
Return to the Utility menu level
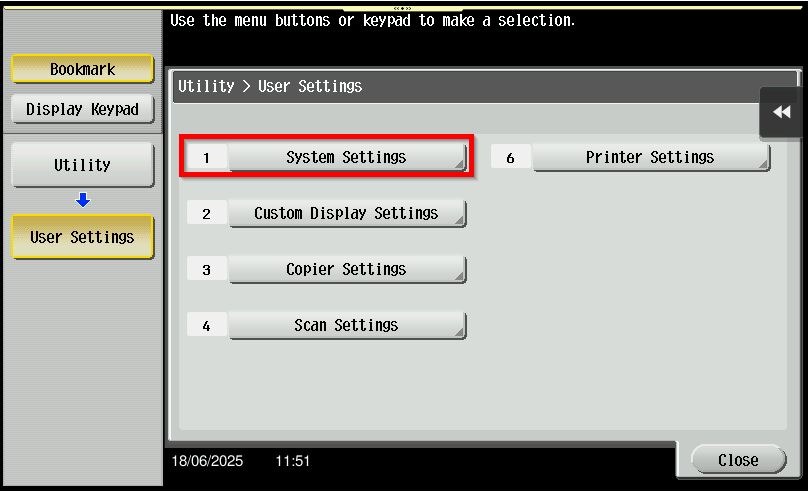83,165
